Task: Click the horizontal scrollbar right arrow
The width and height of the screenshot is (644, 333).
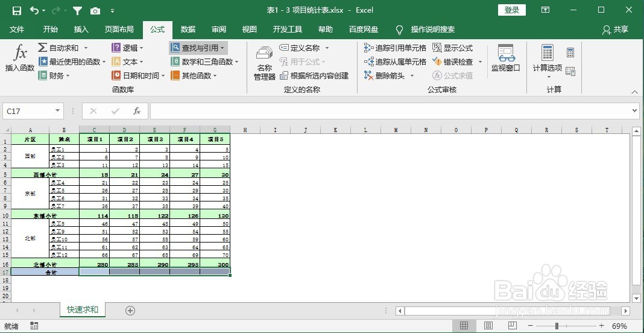Action: point(626,311)
